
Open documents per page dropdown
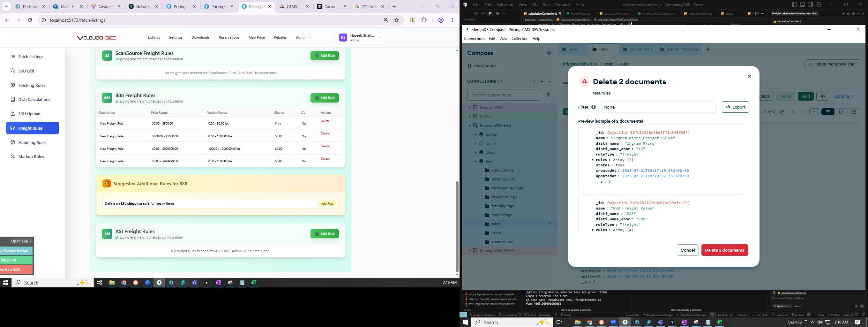(x=814, y=112)
